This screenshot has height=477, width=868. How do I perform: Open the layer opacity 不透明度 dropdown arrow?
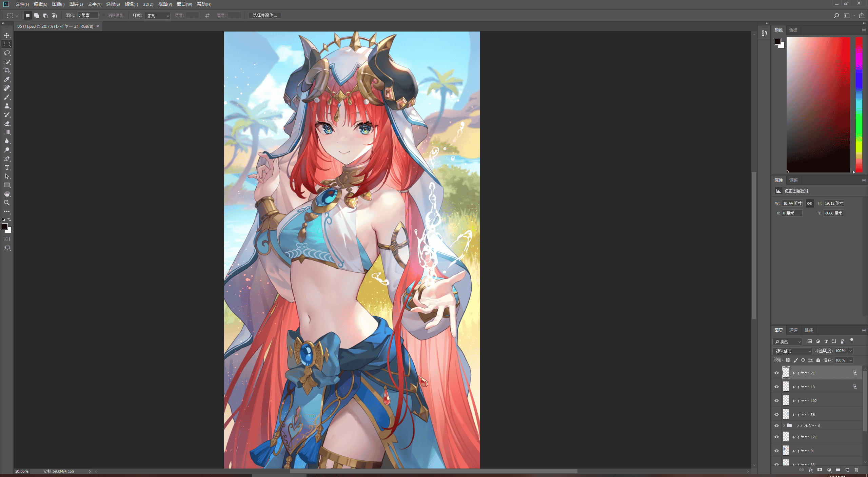pos(851,351)
